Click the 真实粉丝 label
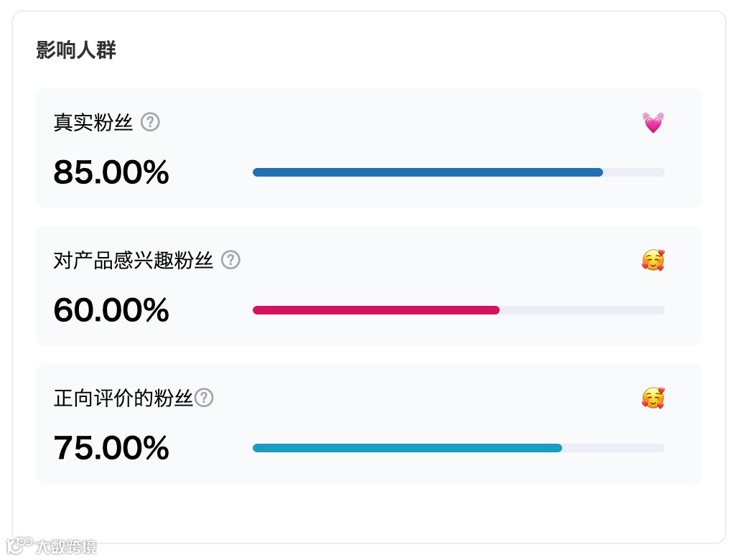 93,122
